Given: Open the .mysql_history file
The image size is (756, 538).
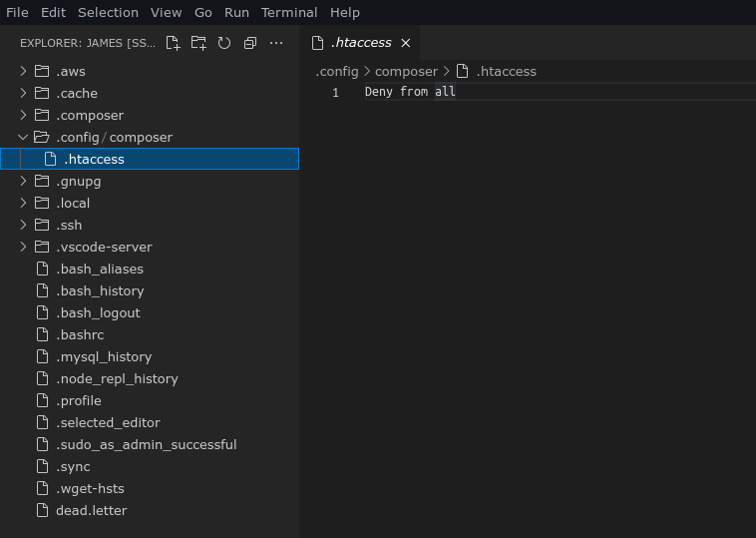Looking at the screenshot, I should click(104, 356).
